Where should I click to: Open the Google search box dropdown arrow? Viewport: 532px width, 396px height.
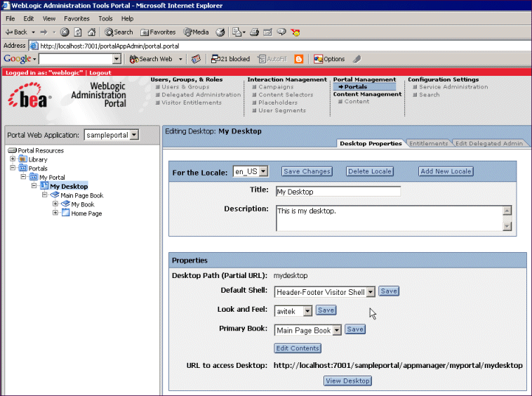pos(117,59)
